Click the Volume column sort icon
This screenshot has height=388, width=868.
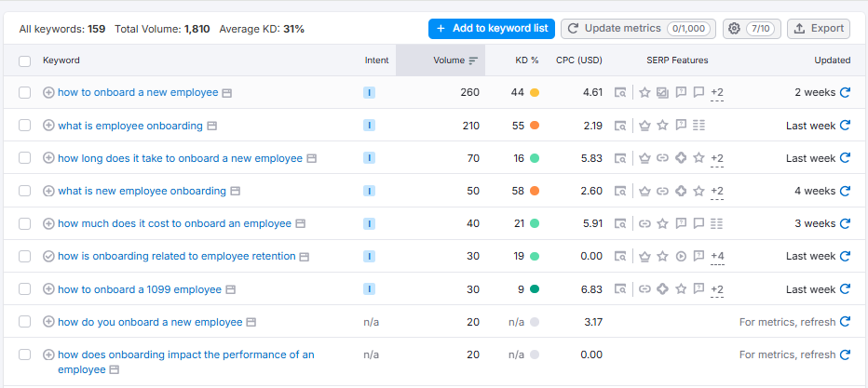pyautogui.click(x=473, y=60)
